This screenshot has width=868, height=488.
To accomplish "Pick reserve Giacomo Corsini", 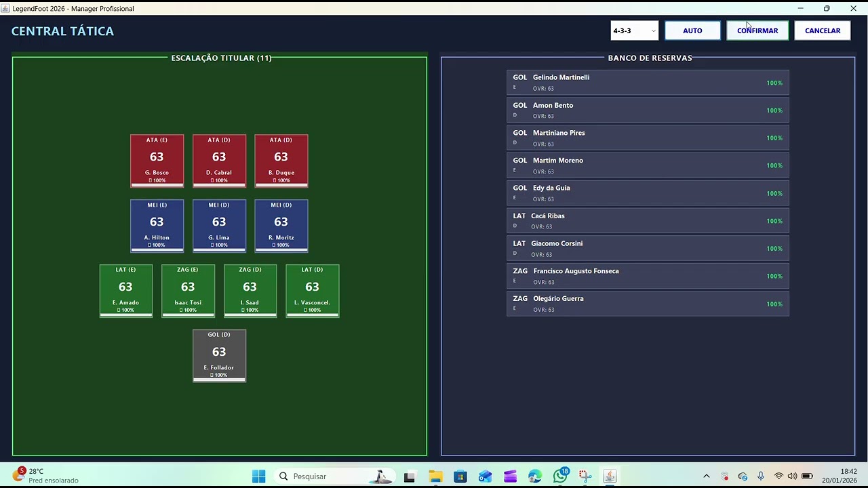I will [648, 249].
